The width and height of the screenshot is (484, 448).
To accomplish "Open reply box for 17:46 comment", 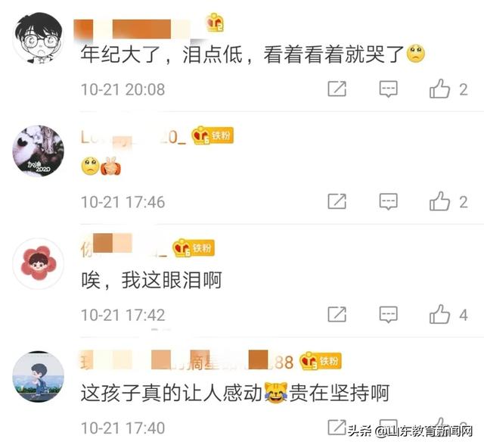I will click(388, 202).
